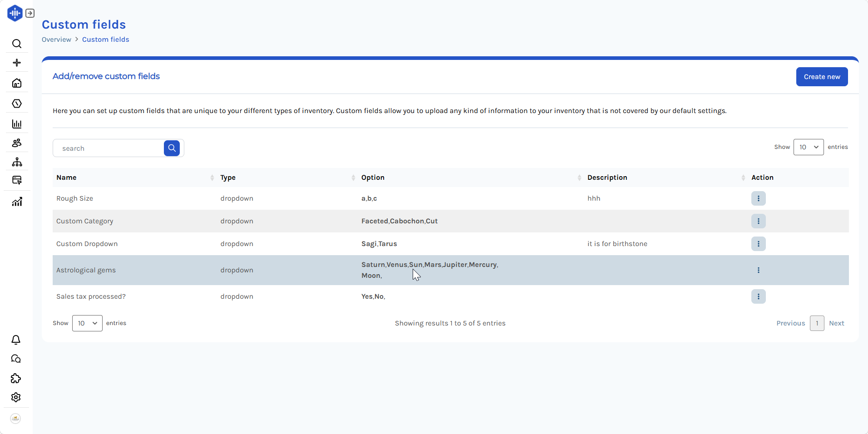The height and width of the screenshot is (434, 868).
Task: Click Custom fields breadcrumb link
Action: click(106, 39)
